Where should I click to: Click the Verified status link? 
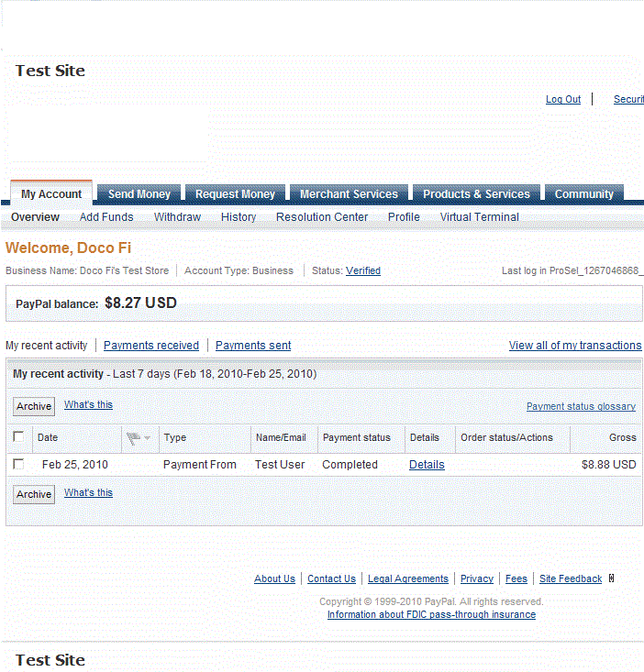click(x=363, y=270)
